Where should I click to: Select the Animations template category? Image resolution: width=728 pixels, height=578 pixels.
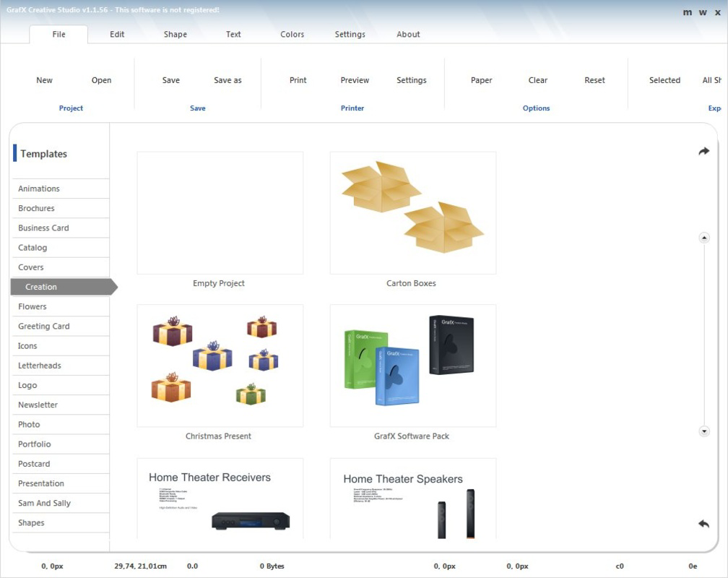(61, 189)
